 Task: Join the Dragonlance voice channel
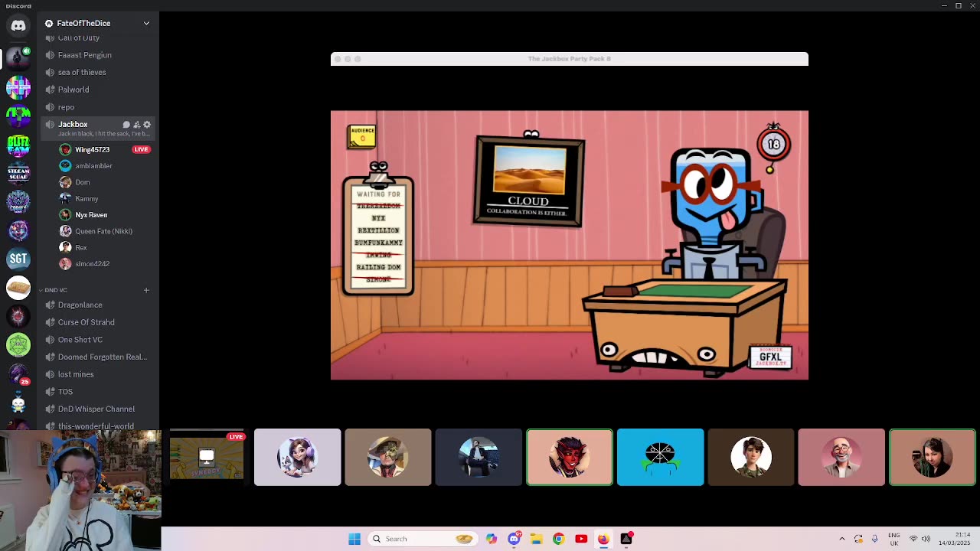coord(98,305)
